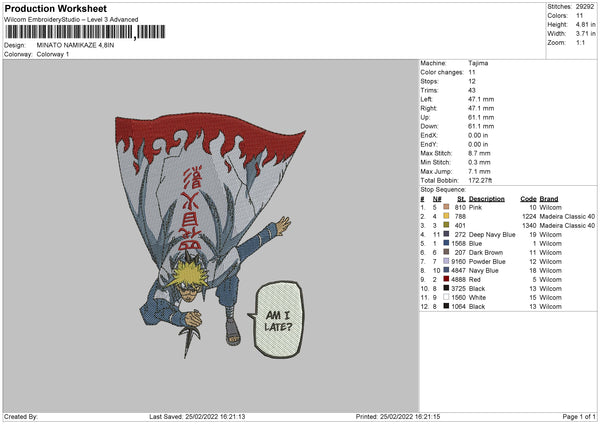Screen dimensions: 600x424
Task: Click the Max Jump value 7.1 mm
Action: click(x=479, y=171)
